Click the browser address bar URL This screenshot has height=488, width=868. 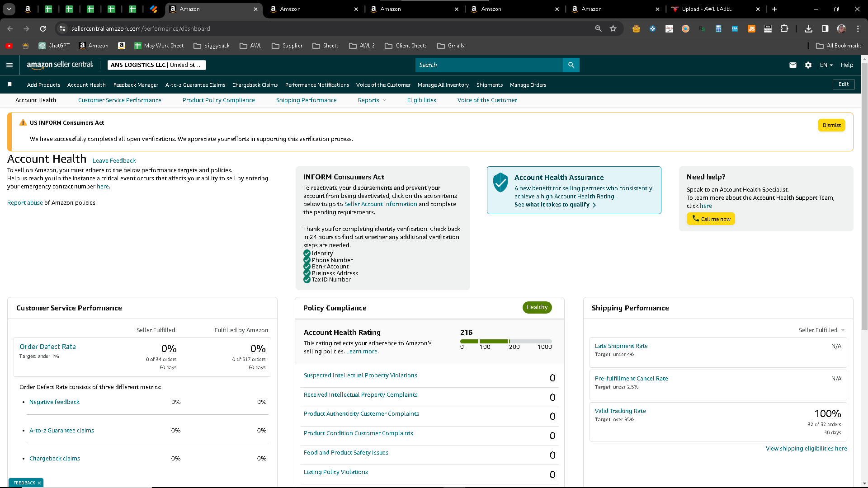pos(141,28)
